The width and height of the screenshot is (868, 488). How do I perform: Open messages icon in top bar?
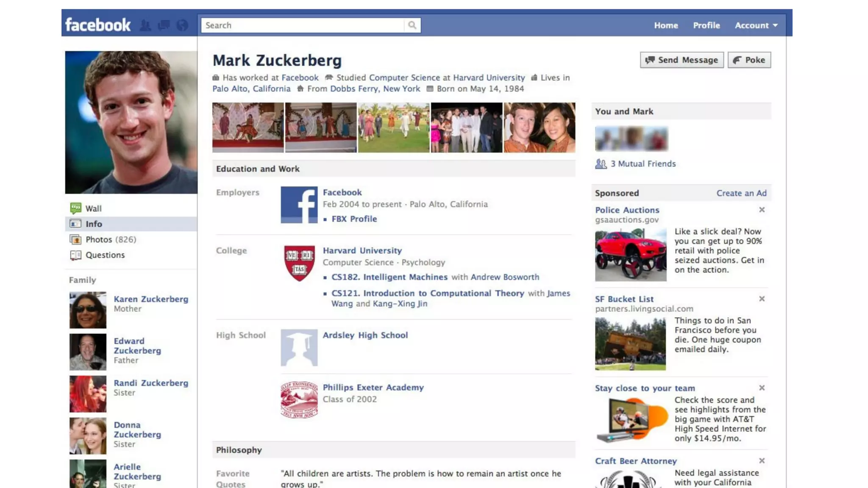point(164,25)
